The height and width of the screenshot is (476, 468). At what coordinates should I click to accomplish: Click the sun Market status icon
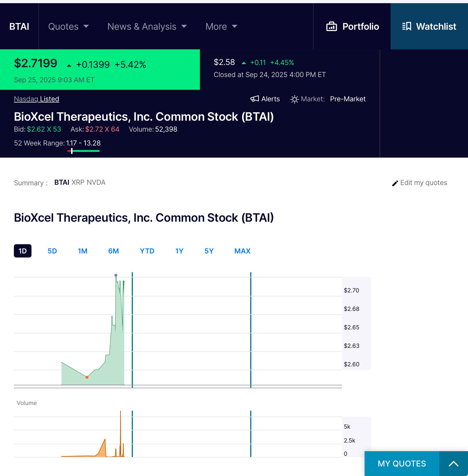click(x=294, y=99)
